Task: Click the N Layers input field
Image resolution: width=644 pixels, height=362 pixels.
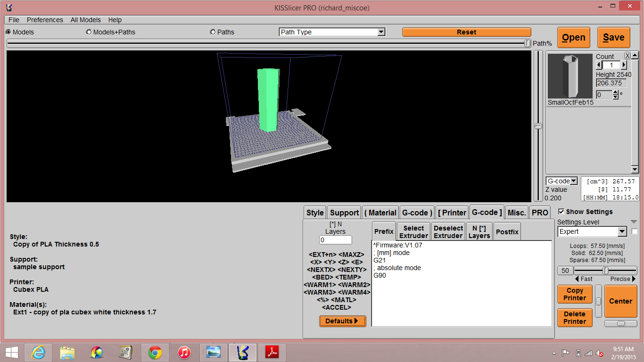Action: coord(336,240)
